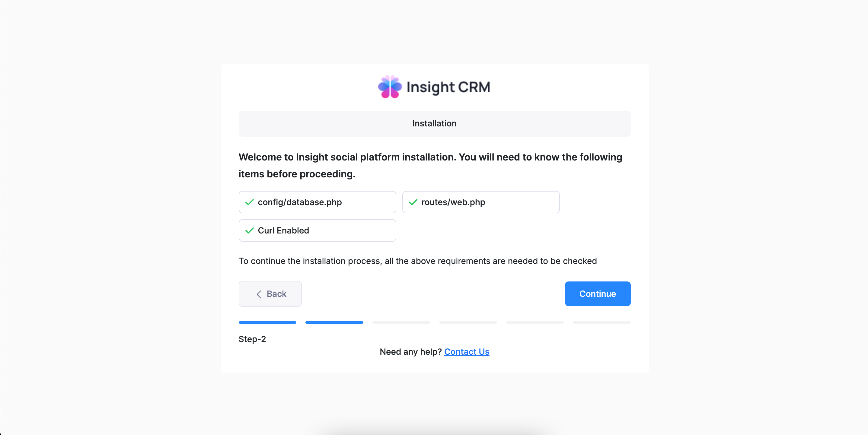Click the first blue progress segment
This screenshot has height=435, width=868.
267,322
